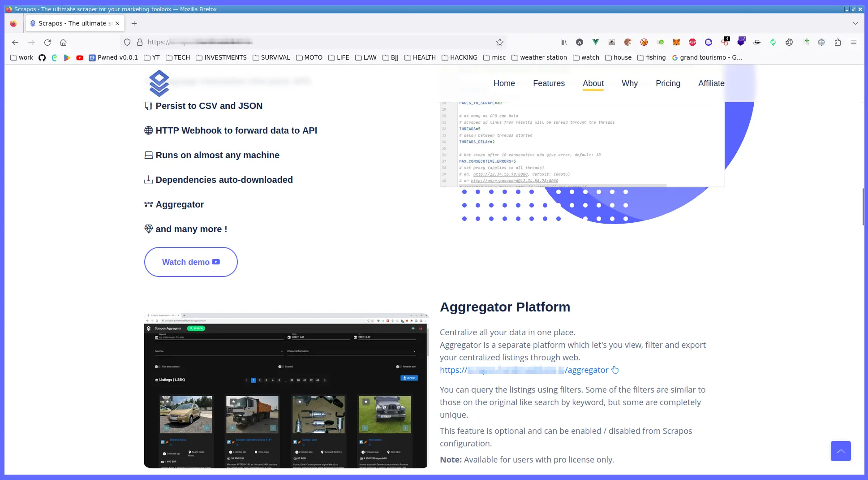The image size is (868, 480).
Task: Open the purple ghost Phantom extension
Action: pos(709,42)
